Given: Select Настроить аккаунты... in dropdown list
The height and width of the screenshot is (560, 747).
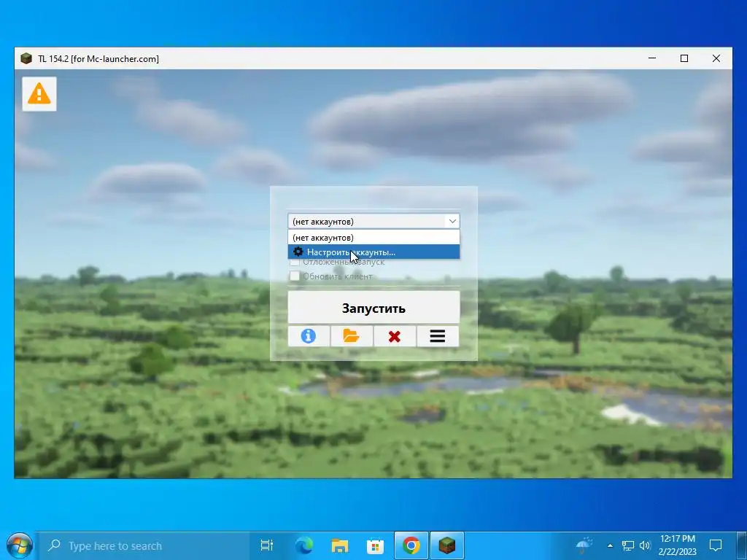Looking at the screenshot, I should tap(373, 252).
